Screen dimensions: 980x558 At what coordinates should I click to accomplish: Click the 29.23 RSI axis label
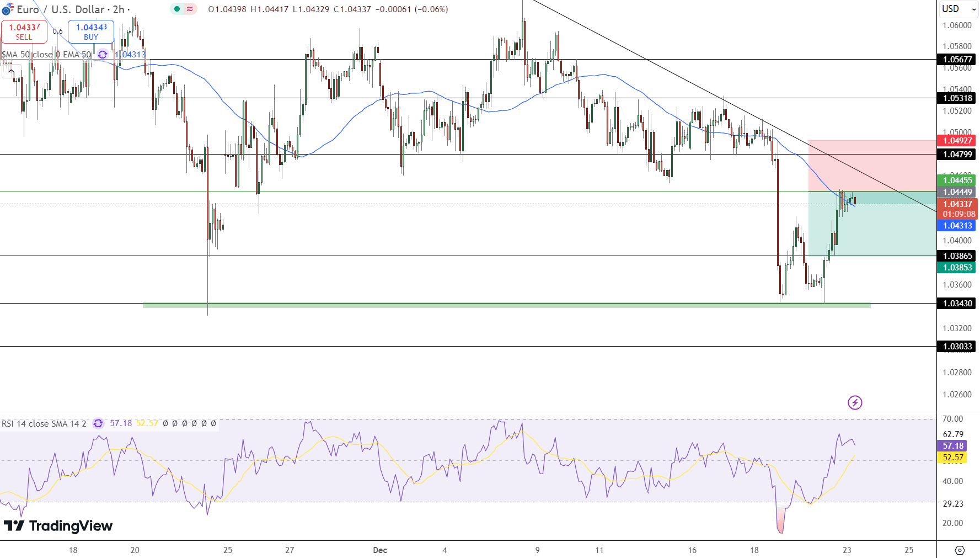click(953, 504)
